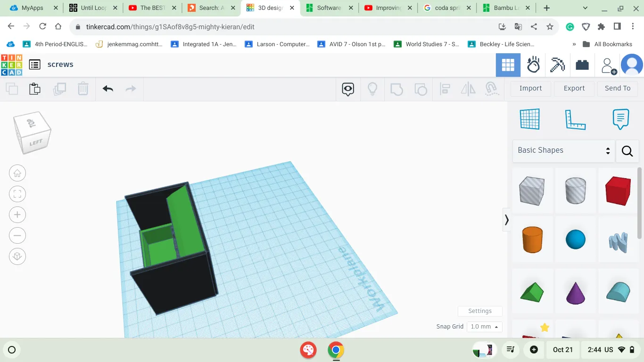Open Minecraft export with pickaxe icon
Image resolution: width=644 pixels, height=362 pixels.
[558, 65]
